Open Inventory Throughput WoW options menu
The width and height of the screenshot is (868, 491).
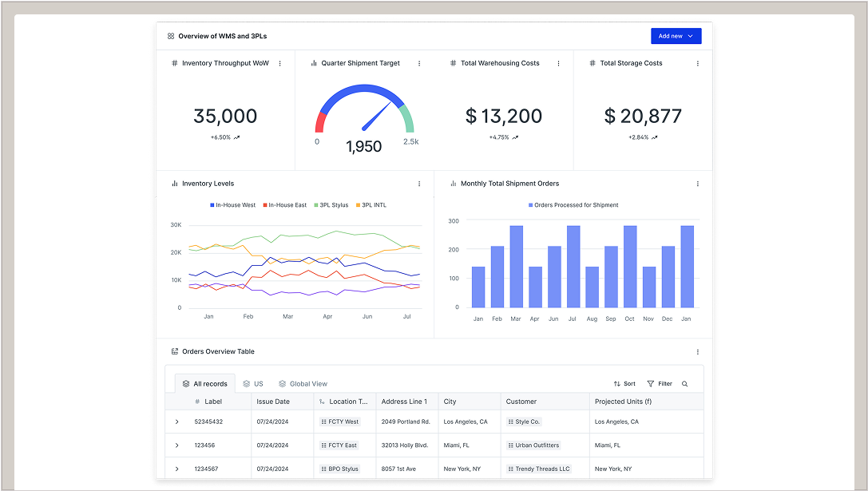click(279, 63)
